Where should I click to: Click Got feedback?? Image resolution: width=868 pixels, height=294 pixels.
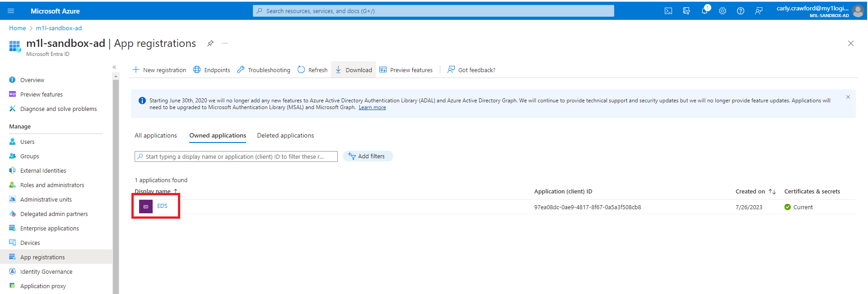click(471, 70)
